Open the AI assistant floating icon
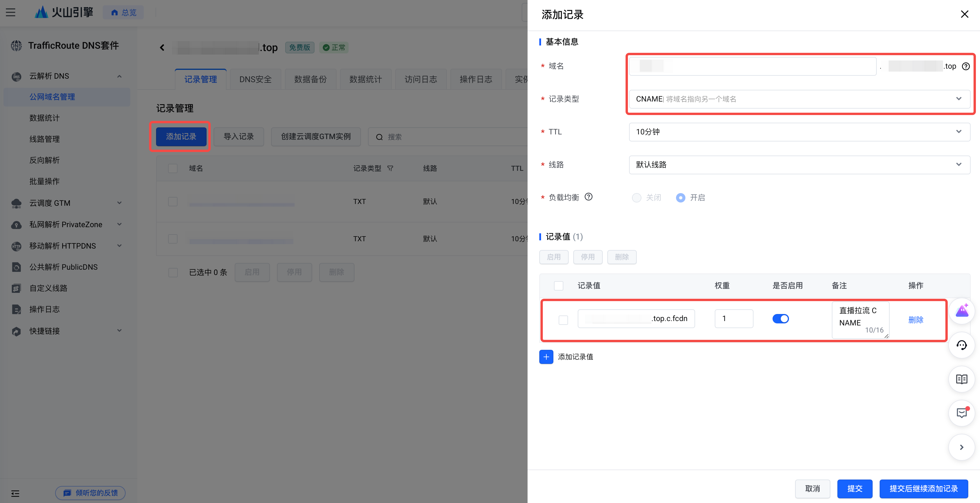Screen dimensions: 980x503 point(961,311)
